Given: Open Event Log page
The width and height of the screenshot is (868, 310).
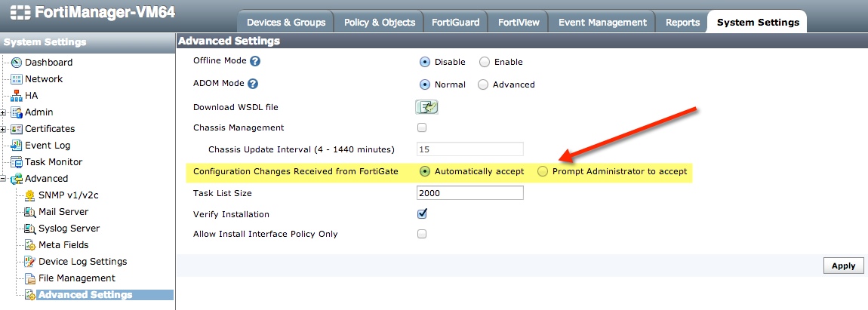Looking at the screenshot, I should tap(48, 146).
